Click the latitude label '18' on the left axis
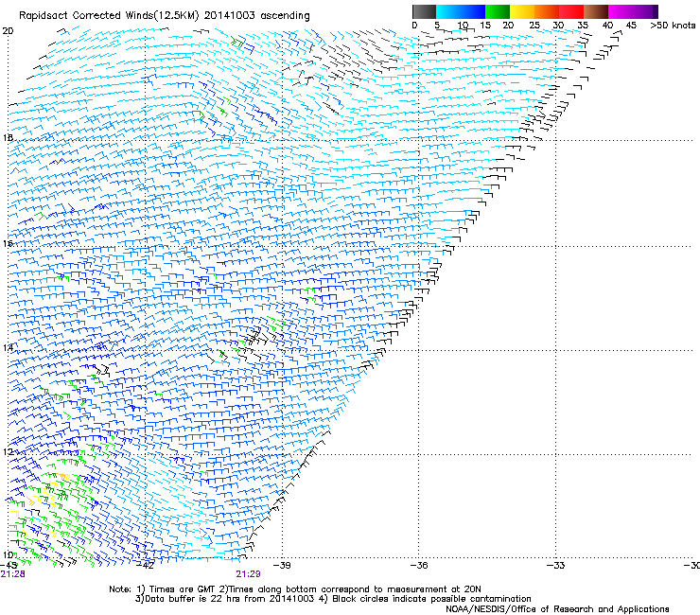Image resolution: width=700 pixels, height=615 pixels. point(8,137)
